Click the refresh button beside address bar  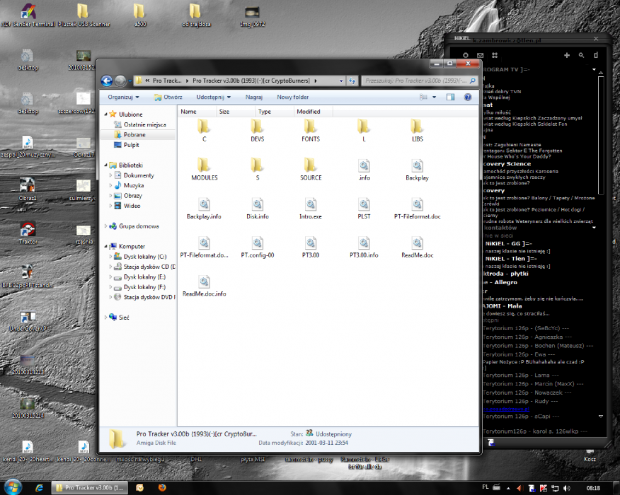coord(352,81)
